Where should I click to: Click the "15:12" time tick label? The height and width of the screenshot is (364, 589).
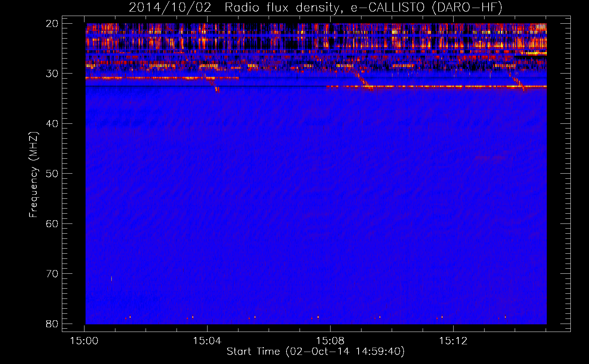click(x=453, y=341)
